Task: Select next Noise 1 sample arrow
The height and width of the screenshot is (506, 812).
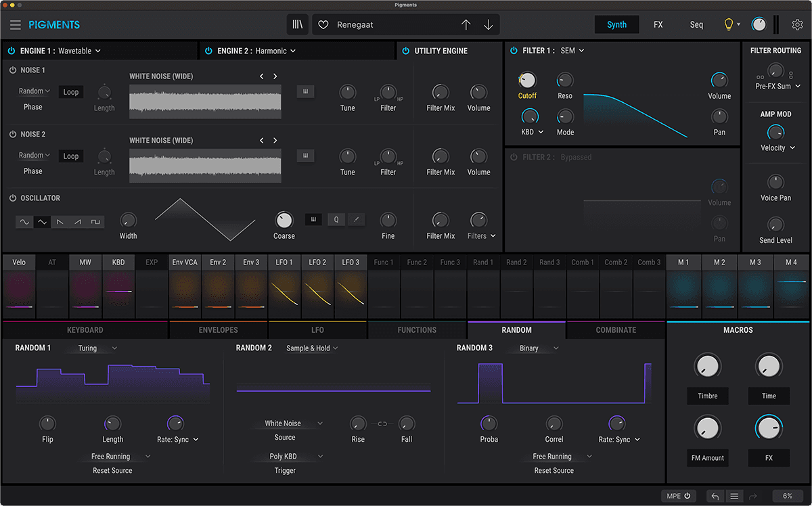Action: tap(275, 76)
